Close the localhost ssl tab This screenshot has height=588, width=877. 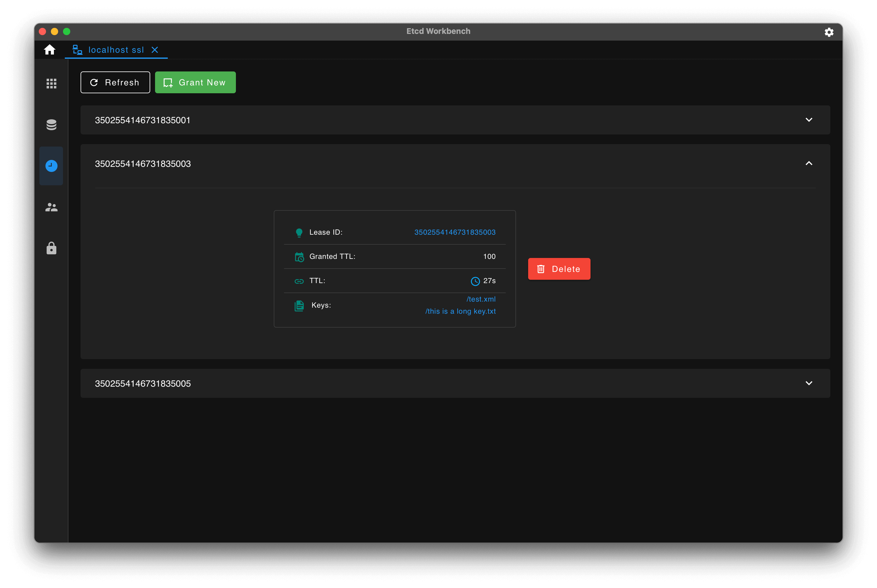coord(154,50)
